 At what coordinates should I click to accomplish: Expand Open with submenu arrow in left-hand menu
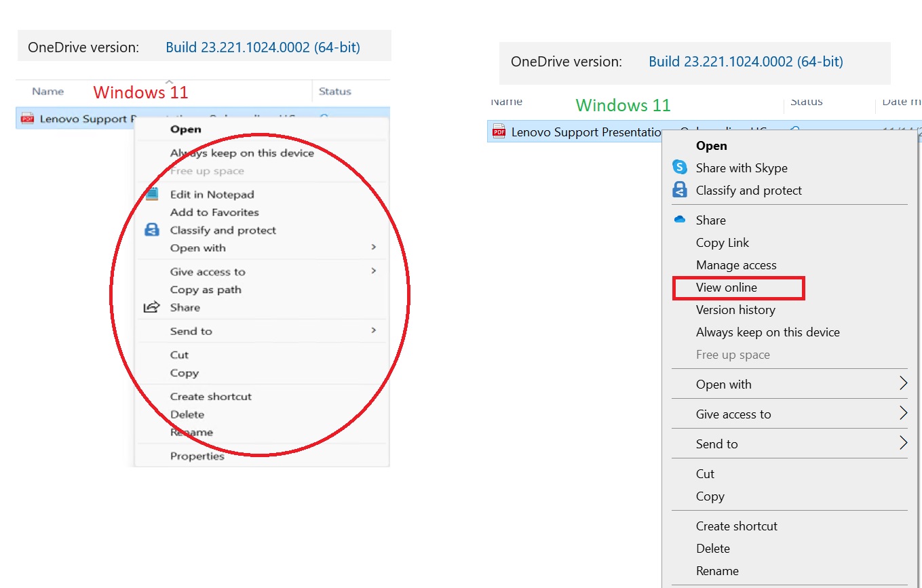click(373, 247)
